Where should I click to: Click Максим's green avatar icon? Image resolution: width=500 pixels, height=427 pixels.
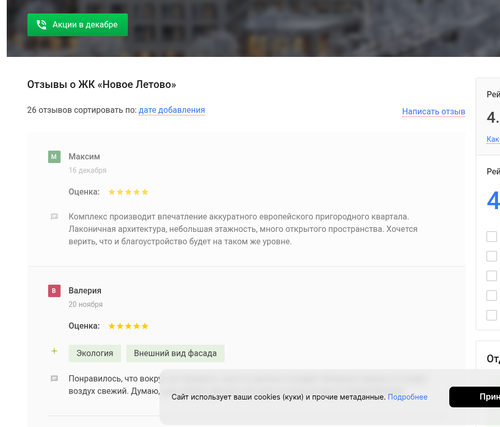(54, 157)
